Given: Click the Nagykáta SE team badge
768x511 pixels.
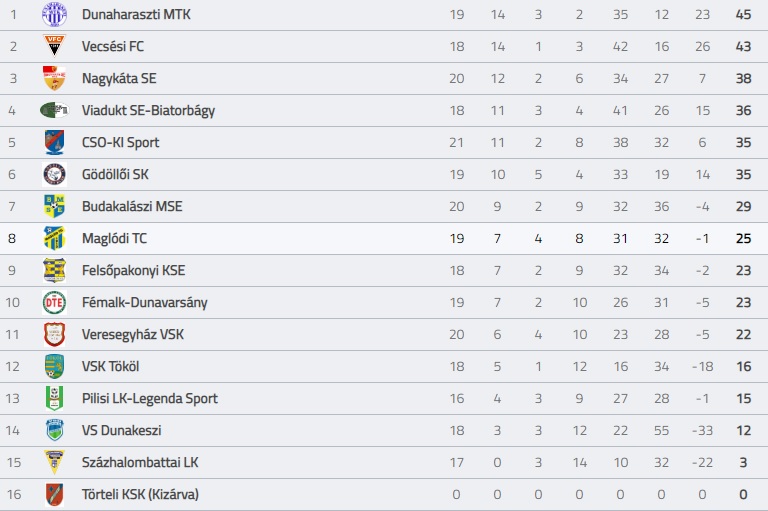Looking at the screenshot, I should pos(54,78).
